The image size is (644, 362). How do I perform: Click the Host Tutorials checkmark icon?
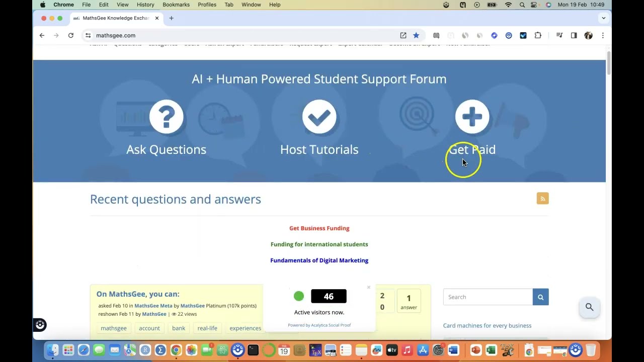tap(319, 117)
